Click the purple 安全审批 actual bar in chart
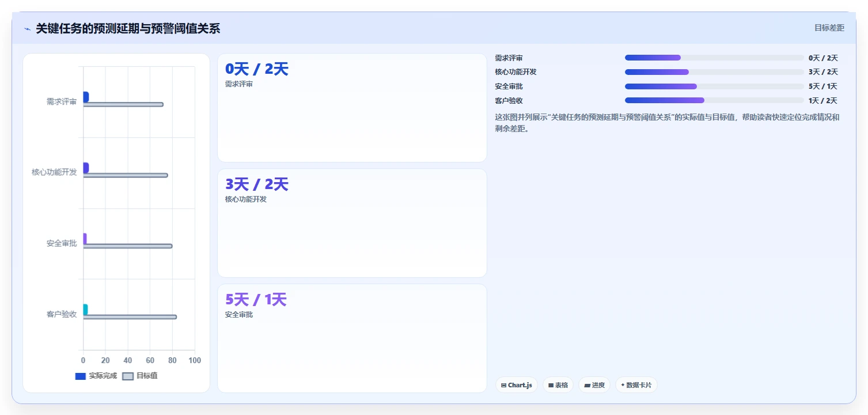 coord(85,239)
